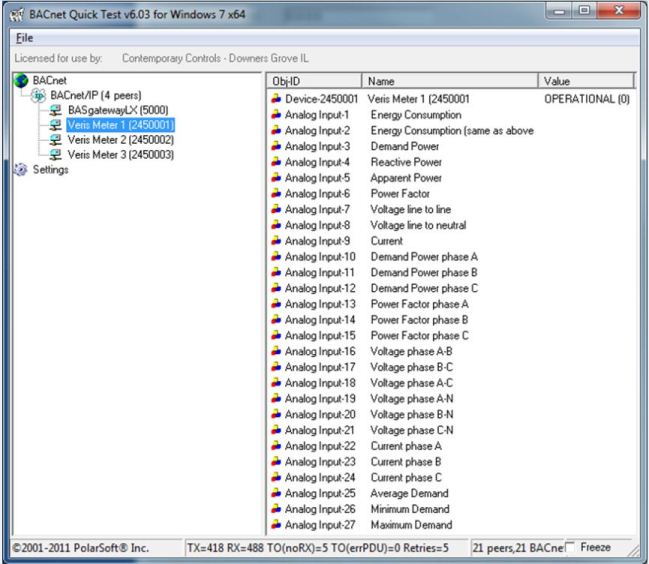Click icon for Analog Input-7 row
Viewport: 649px width, 564px height.
[276, 209]
